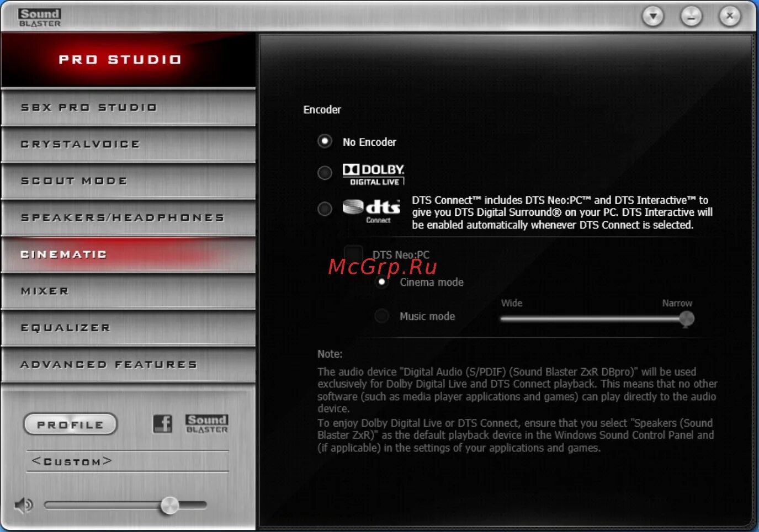
Task: Click the Pro Studio header banner
Action: pyautogui.click(x=128, y=60)
